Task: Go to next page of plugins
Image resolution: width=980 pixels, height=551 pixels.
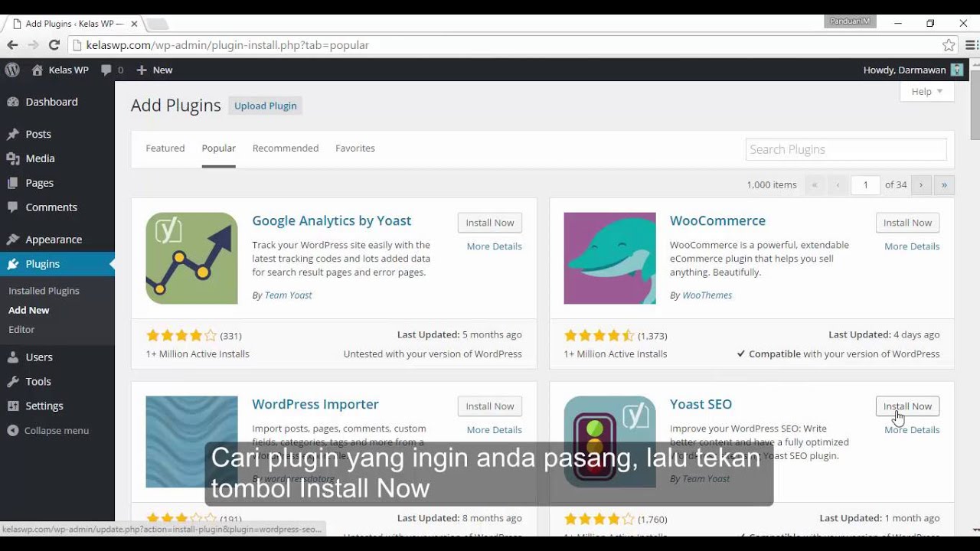Action: [x=921, y=184]
